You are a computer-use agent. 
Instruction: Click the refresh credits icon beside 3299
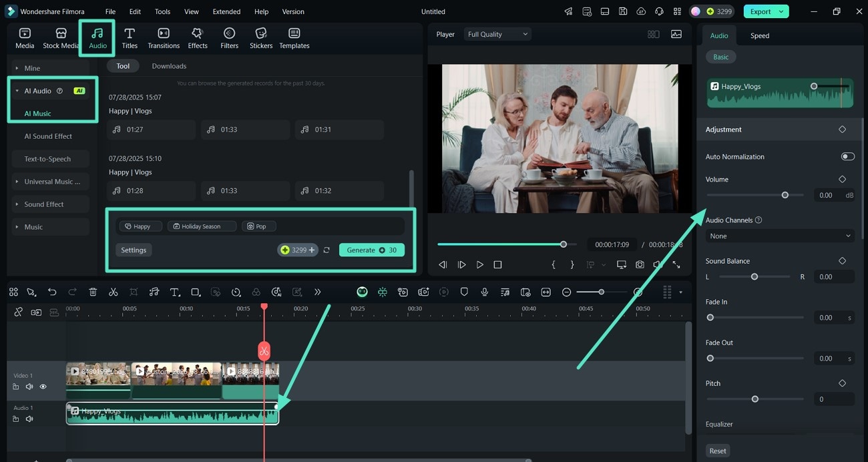(327, 250)
